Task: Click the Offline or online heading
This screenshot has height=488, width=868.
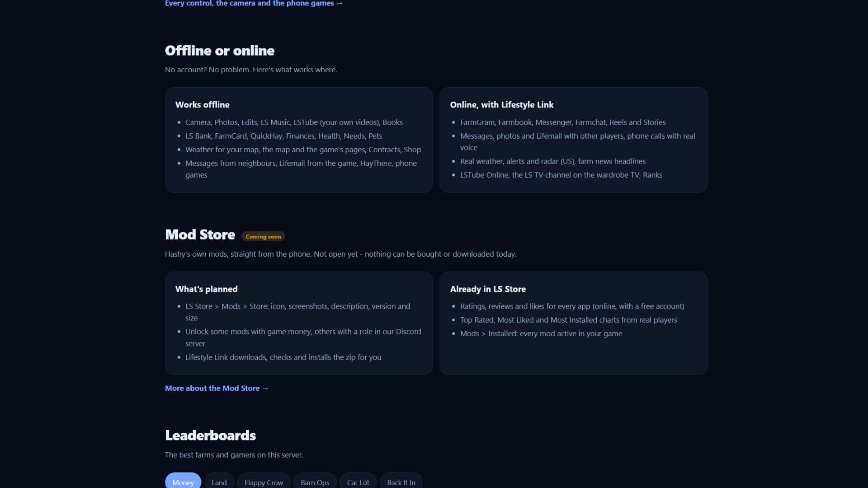Action: point(220,51)
